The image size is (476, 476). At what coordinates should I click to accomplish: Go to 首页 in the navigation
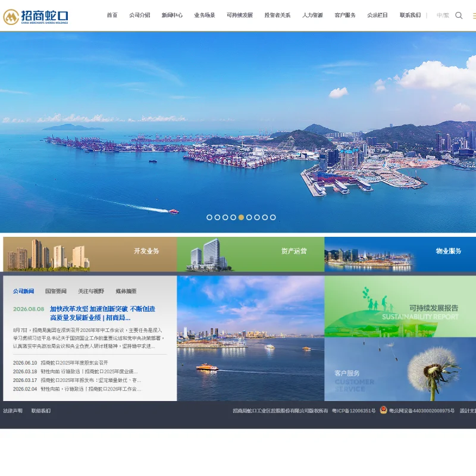point(112,15)
